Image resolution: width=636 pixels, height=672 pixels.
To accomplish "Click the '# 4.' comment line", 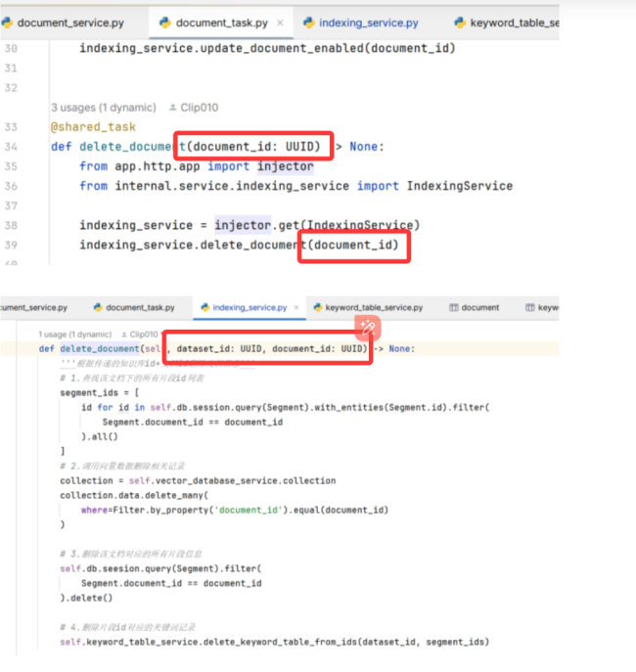I will coord(128,627).
